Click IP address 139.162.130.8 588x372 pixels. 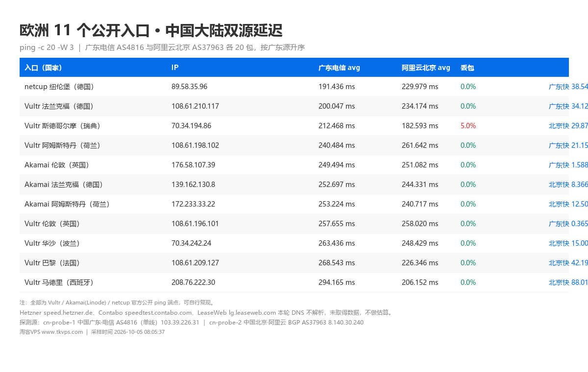pos(193,185)
